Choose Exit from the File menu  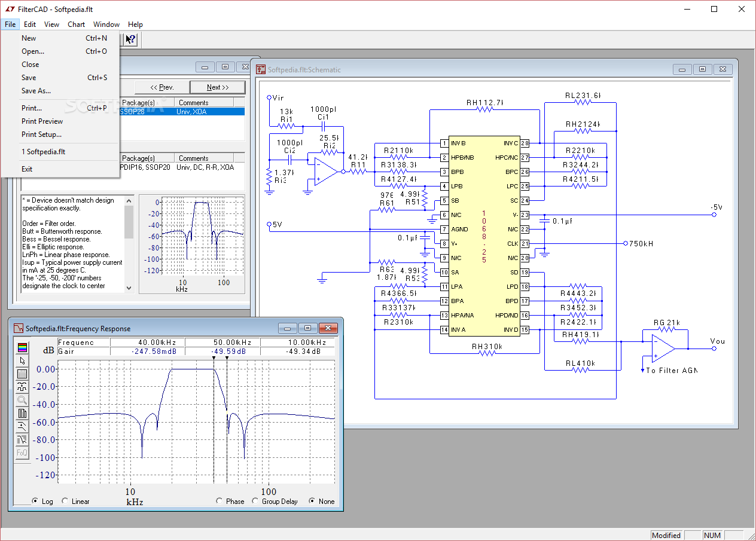point(60,169)
